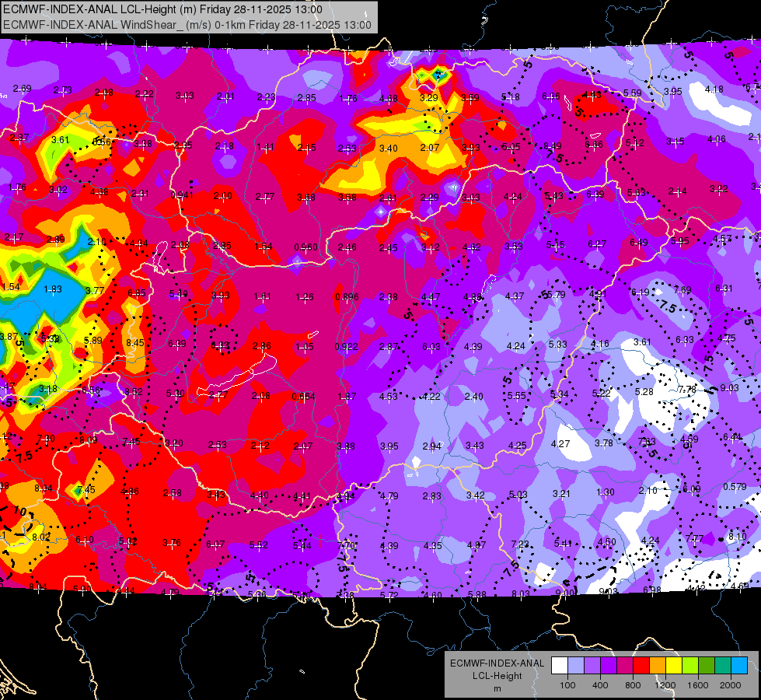Click the wind shear value 7.69

tap(682, 290)
